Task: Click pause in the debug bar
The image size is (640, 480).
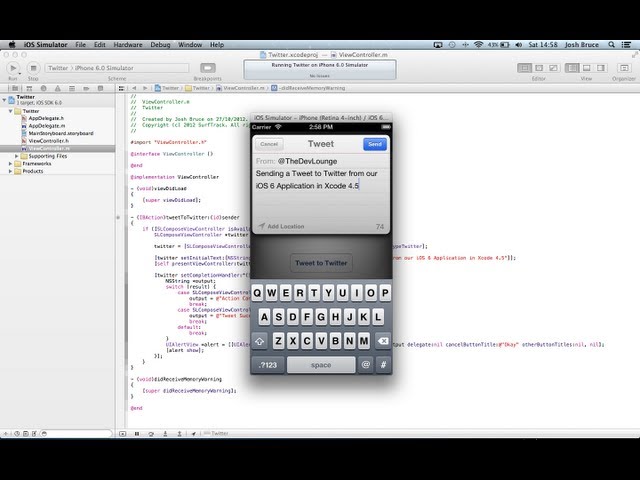Action: click(x=137, y=434)
